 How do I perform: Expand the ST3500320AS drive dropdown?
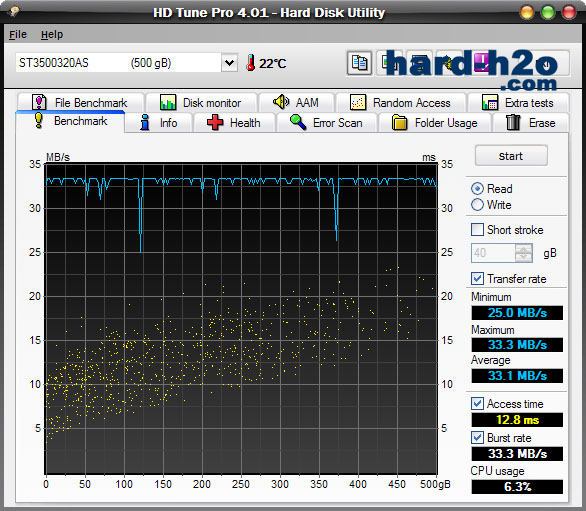click(x=229, y=62)
